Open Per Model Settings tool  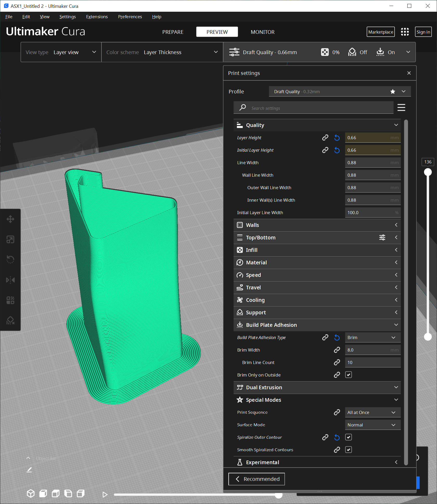pyautogui.click(x=10, y=300)
